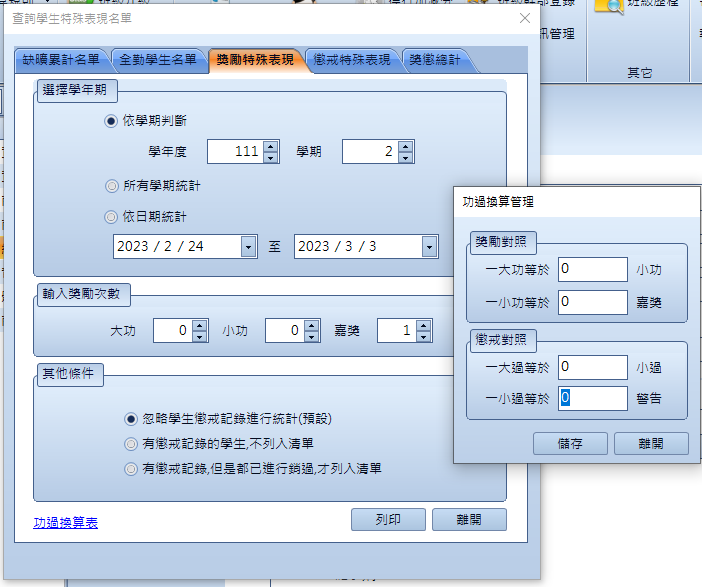This screenshot has height=587, width=702.
Task: Open 獎懲總計 tab
Action: tap(435, 60)
